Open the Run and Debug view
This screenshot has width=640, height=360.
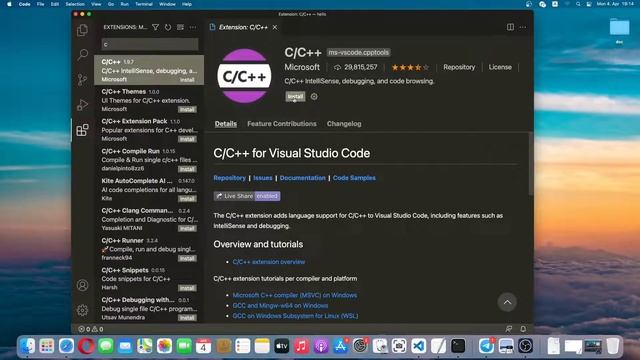[82, 105]
